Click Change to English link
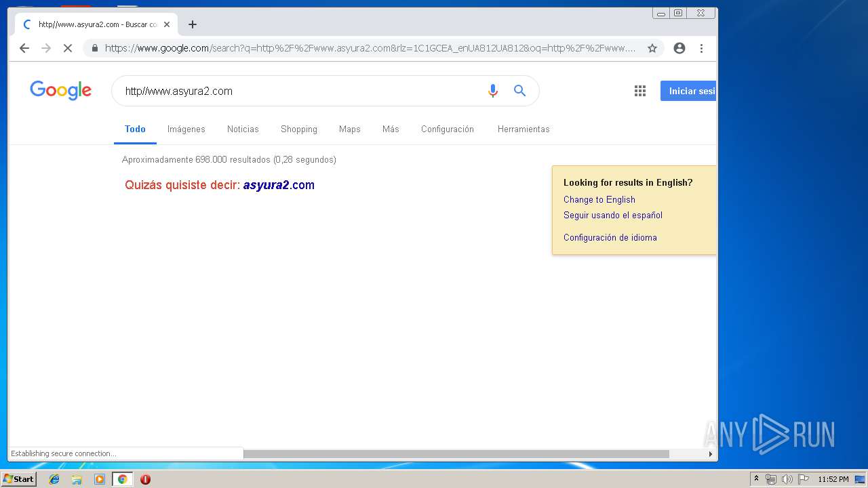Image resolution: width=868 pixels, height=488 pixels. (599, 199)
